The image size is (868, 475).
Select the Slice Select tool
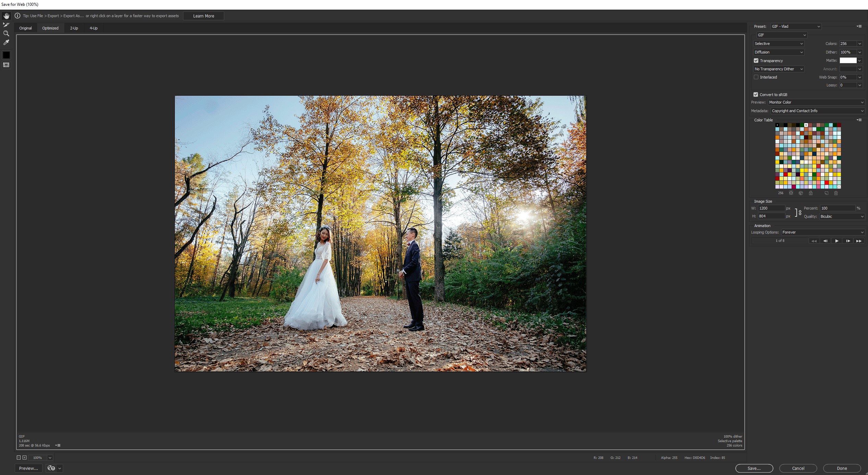6,25
